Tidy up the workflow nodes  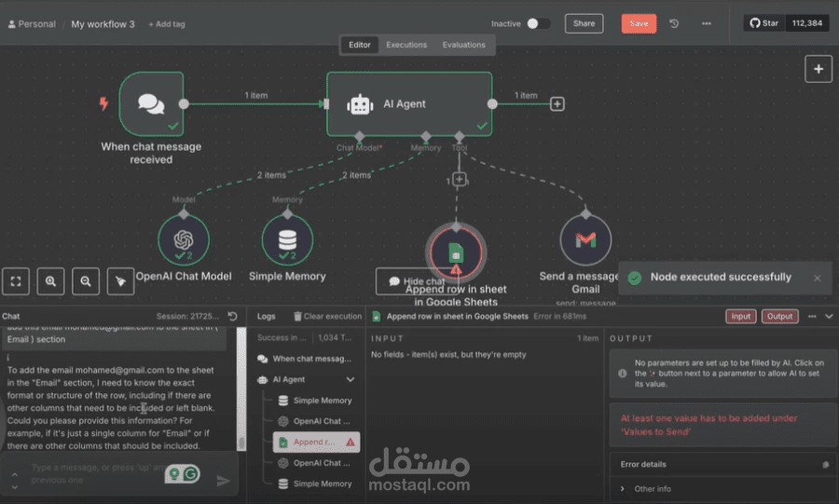point(120,281)
